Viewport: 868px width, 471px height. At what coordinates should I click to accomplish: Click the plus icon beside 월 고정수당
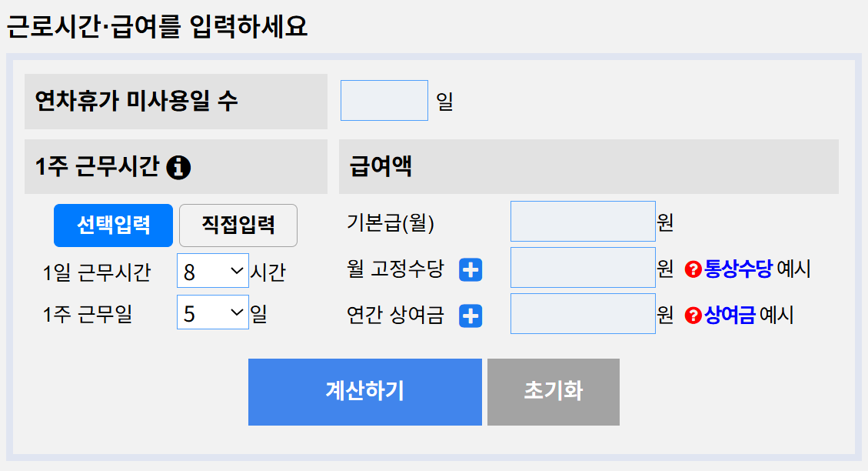[x=469, y=269]
